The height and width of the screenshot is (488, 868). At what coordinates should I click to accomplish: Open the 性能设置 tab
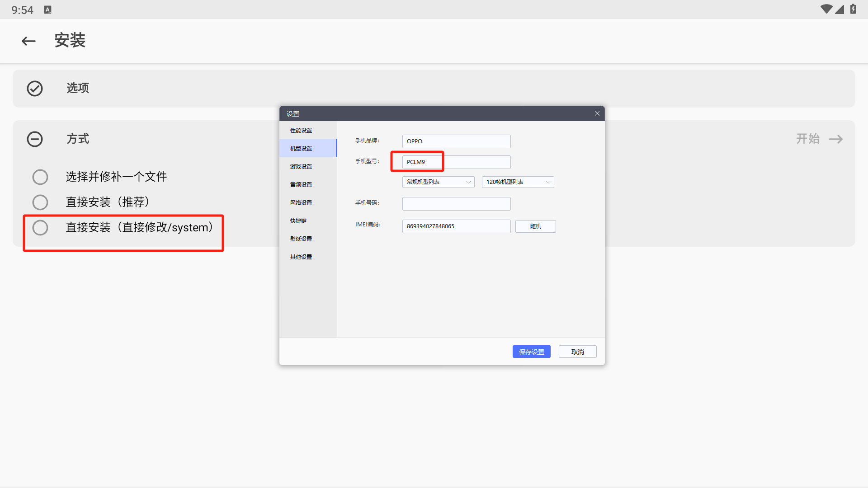[x=308, y=130]
